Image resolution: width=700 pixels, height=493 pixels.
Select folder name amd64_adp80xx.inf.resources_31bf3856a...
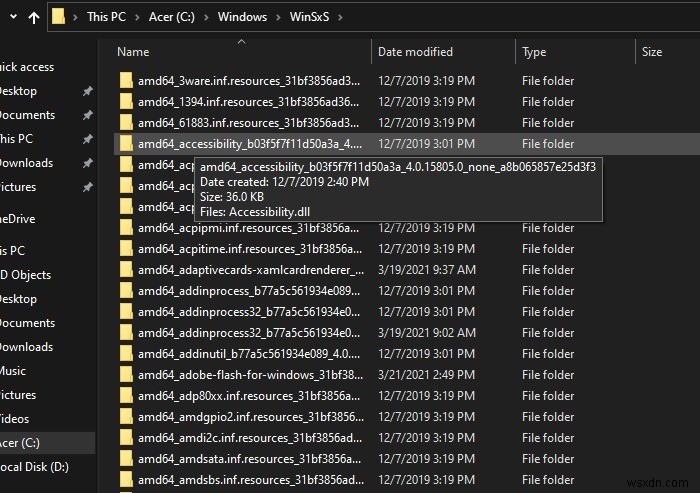click(249, 396)
